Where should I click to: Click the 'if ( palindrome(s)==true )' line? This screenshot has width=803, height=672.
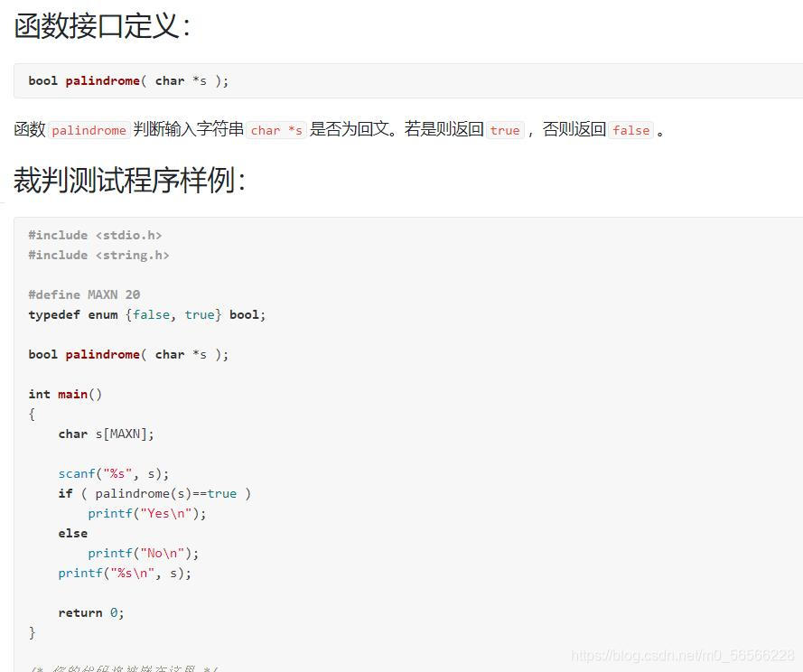pyautogui.click(x=154, y=493)
